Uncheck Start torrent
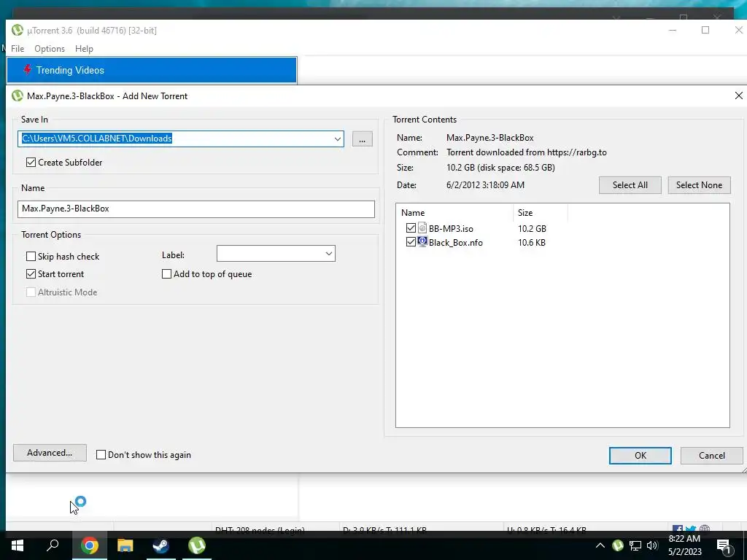 [x=31, y=274]
